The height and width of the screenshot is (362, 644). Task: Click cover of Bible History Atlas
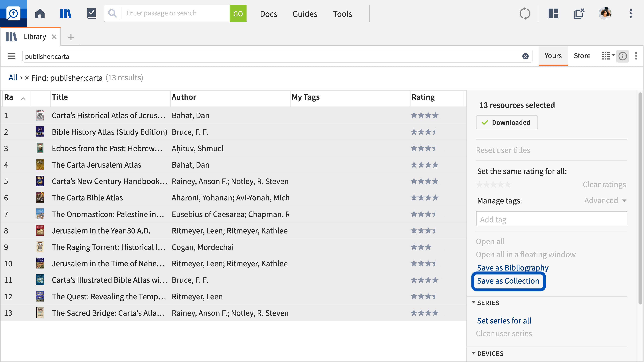[40, 132]
